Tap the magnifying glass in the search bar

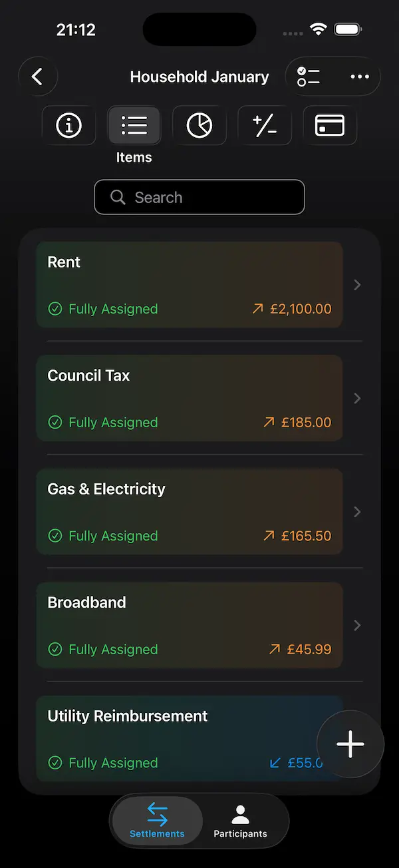click(118, 197)
